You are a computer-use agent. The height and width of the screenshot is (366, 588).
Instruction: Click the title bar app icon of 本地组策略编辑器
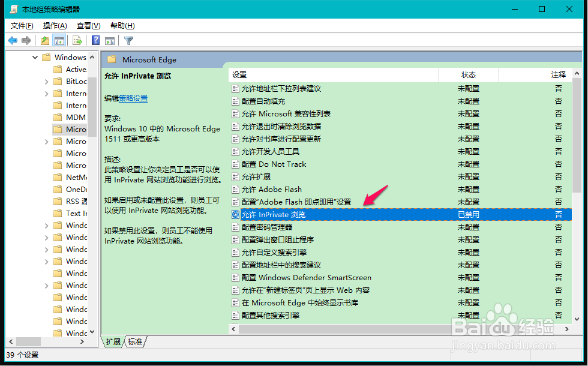[x=13, y=9]
